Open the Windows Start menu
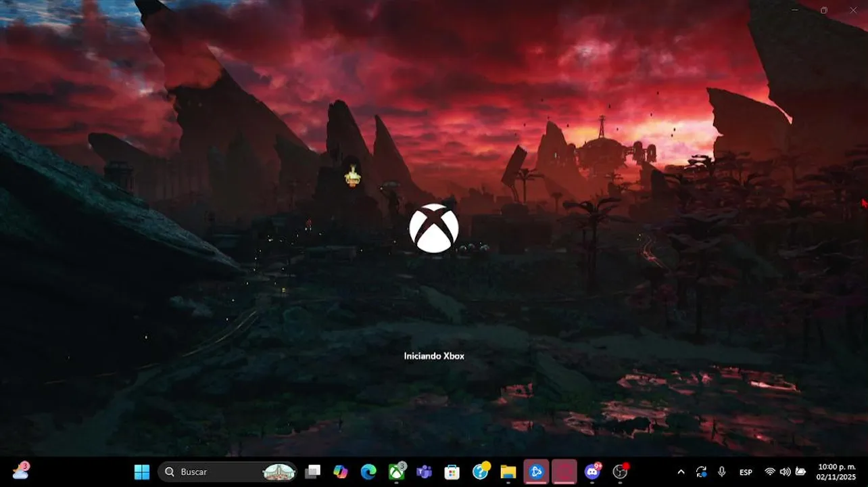Image resolution: width=868 pixels, height=487 pixels. (x=142, y=471)
